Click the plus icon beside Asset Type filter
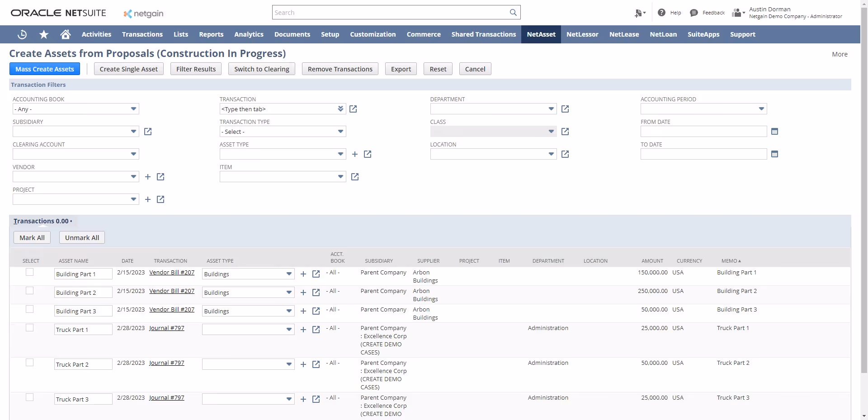Image resolution: width=868 pixels, height=420 pixels. 354,154
